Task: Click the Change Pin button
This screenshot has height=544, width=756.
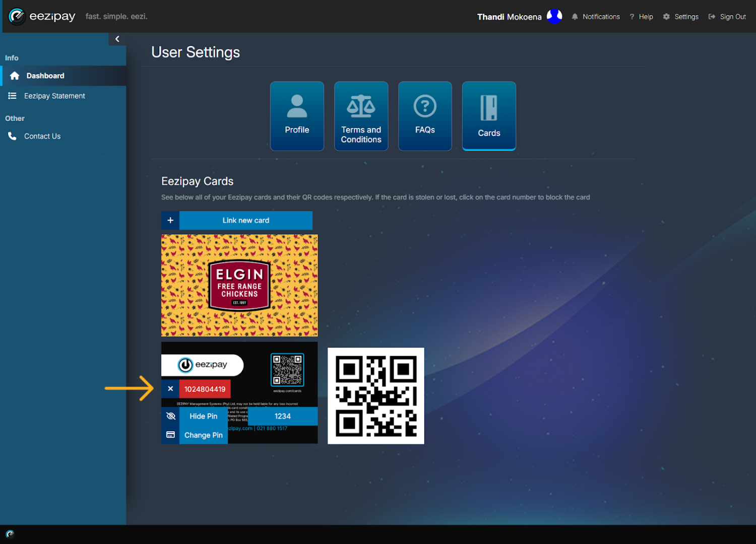Action: (x=204, y=435)
